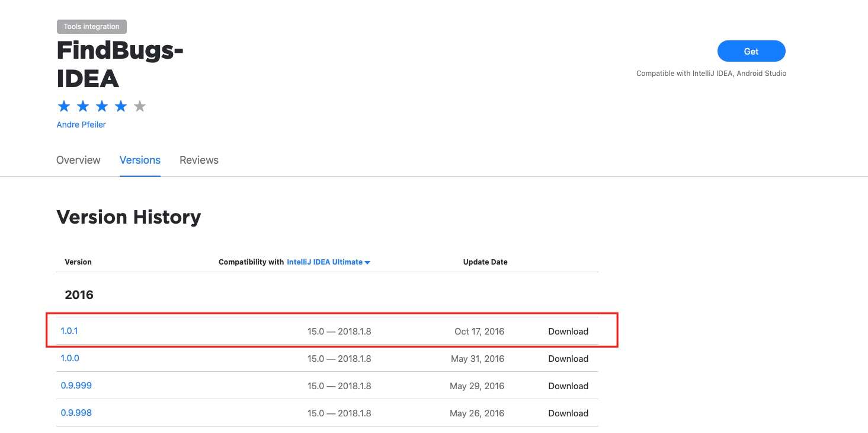Click the first rating star
868x433 pixels.
point(64,106)
